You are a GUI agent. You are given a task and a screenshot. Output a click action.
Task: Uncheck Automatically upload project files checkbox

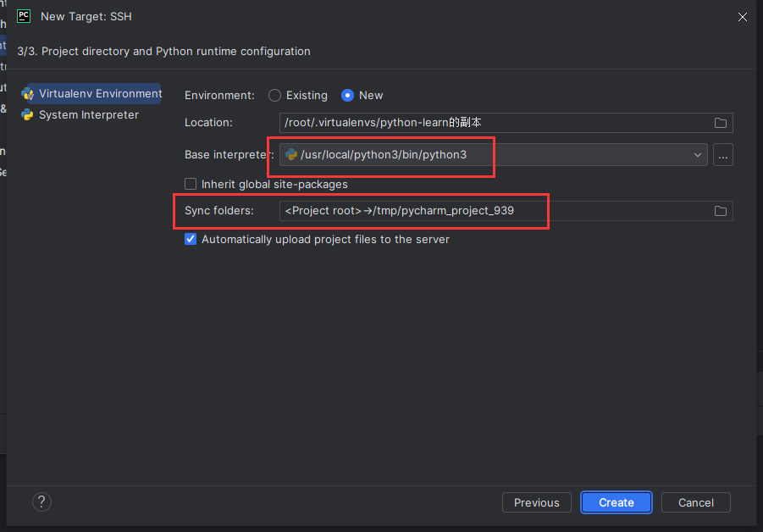point(191,240)
